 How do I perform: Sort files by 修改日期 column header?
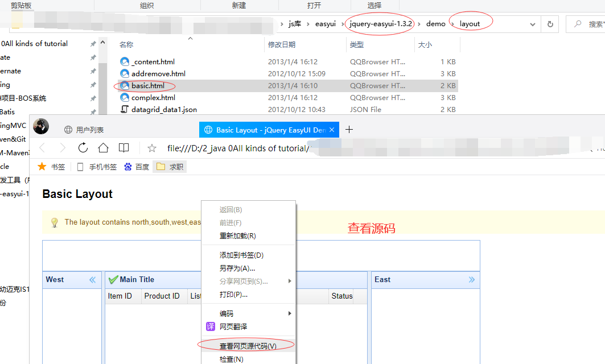[282, 45]
